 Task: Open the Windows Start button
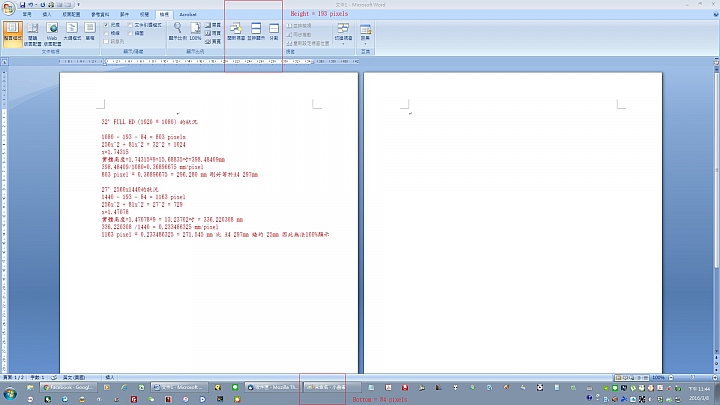click(10, 394)
